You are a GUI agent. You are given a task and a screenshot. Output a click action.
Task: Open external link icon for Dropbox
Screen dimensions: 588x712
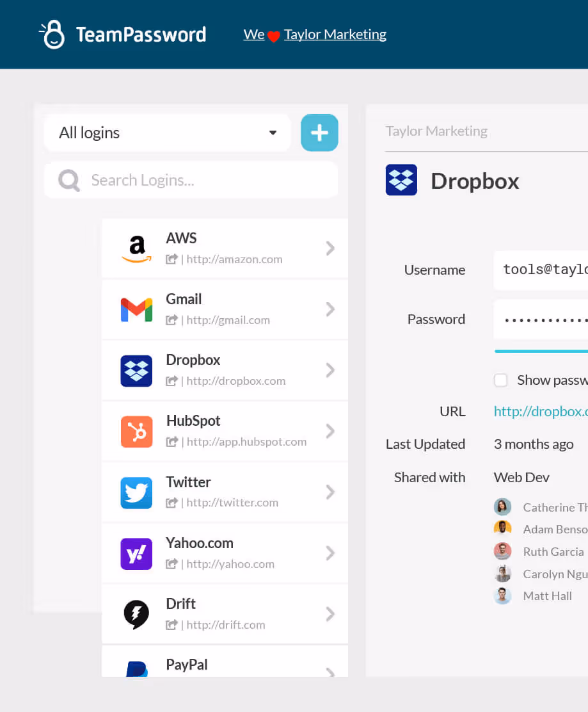(171, 381)
